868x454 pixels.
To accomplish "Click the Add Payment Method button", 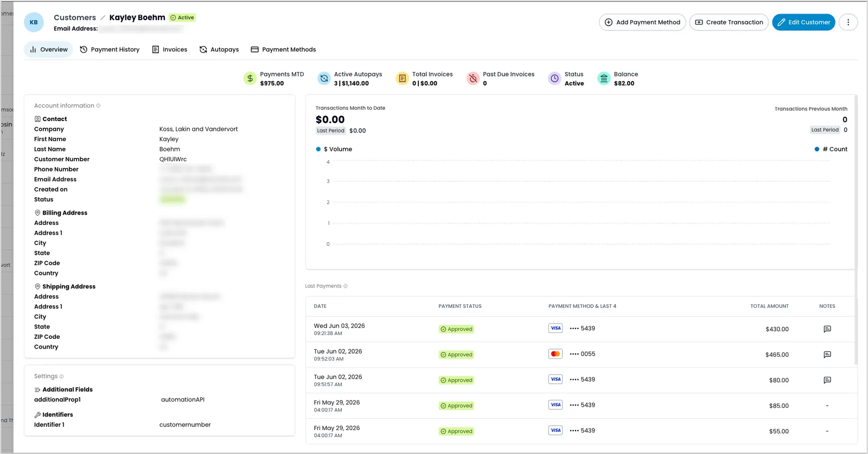I will tap(642, 22).
